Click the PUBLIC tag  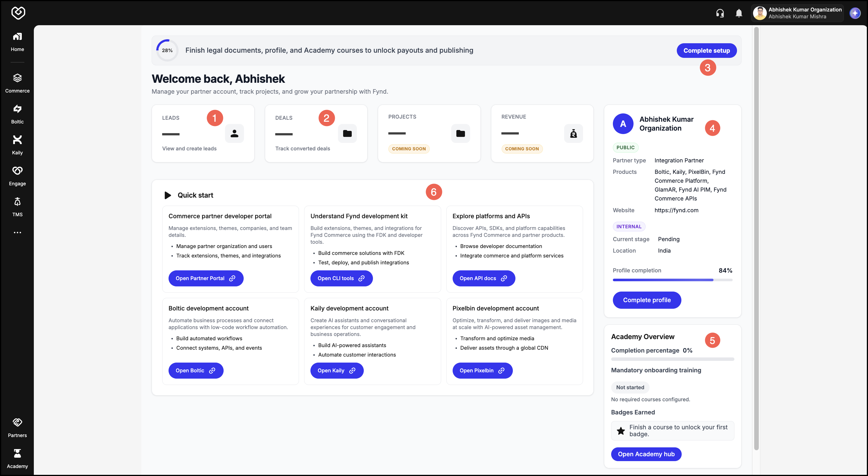tap(625, 147)
